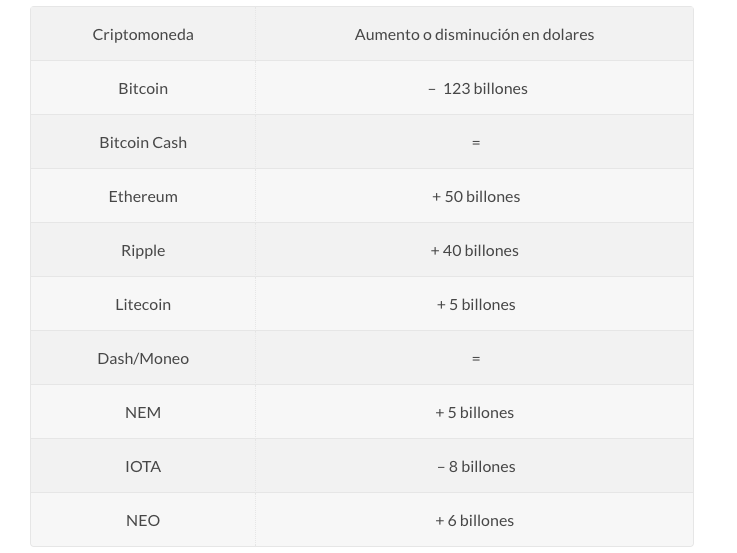Click the Criptomoneda column header
Image resolution: width=737 pixels, height=553 pixels.
[x=143, y=34]
